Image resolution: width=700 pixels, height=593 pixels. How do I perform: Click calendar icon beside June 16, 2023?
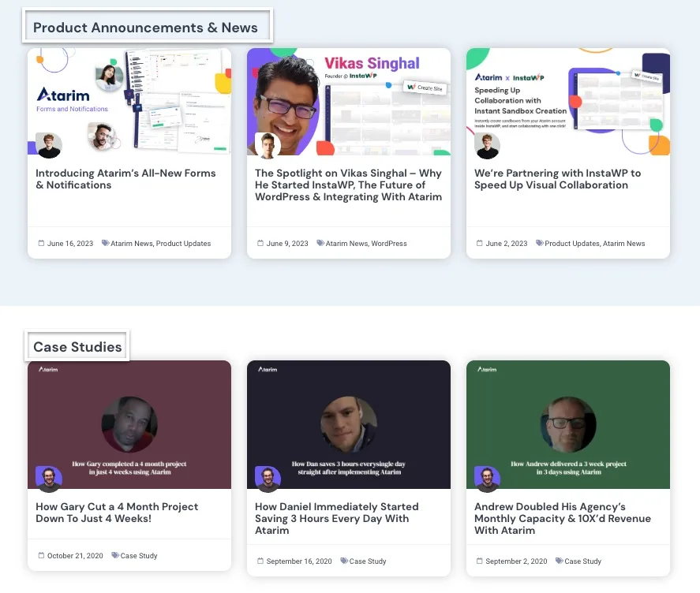[41, 244]
